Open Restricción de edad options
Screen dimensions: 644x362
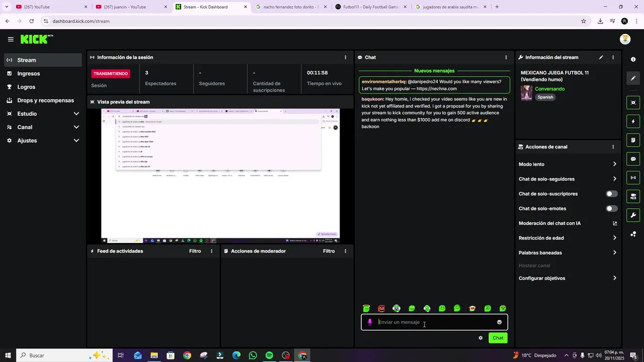pyautogui.click(x=568, y=238)
